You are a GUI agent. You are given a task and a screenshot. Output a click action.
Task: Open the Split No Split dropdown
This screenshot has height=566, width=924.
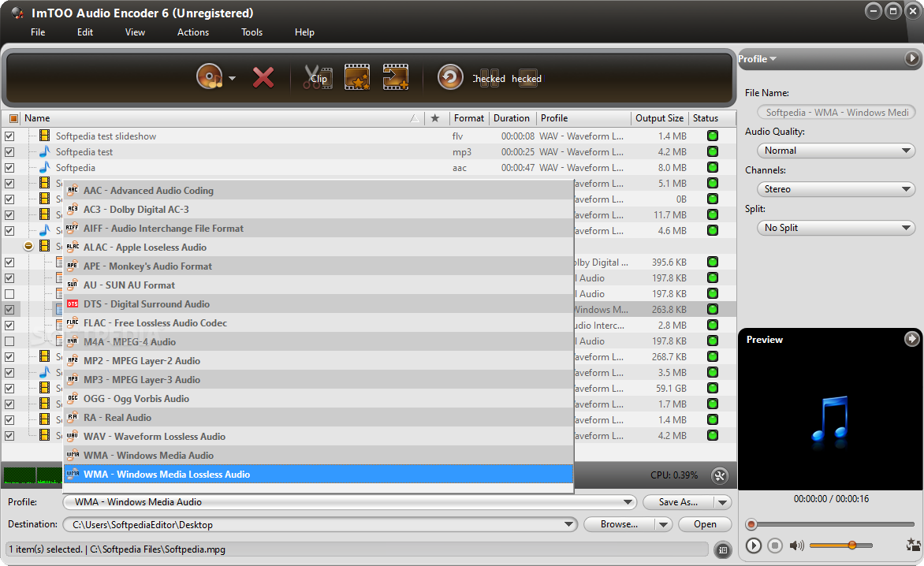coord(836,228)
